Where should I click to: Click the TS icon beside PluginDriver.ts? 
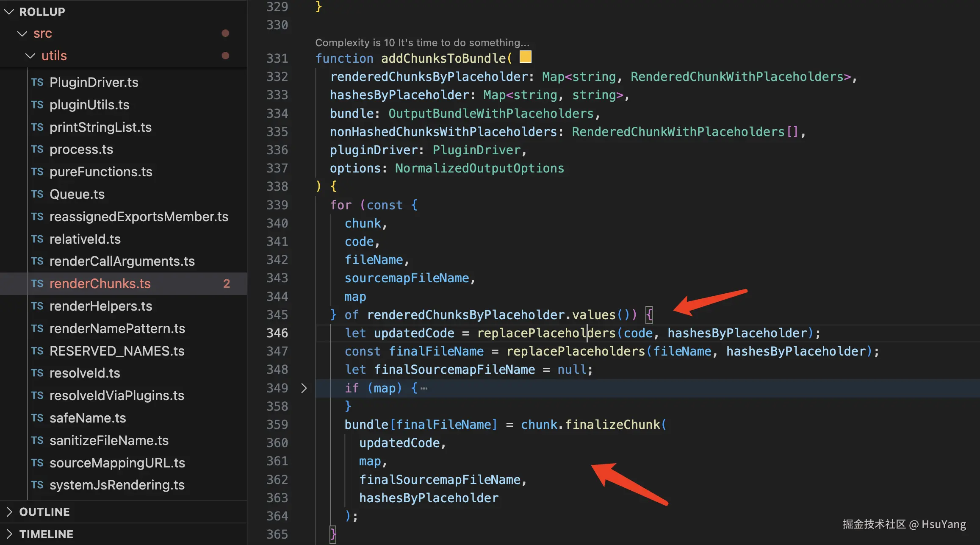tap(37, 82)
